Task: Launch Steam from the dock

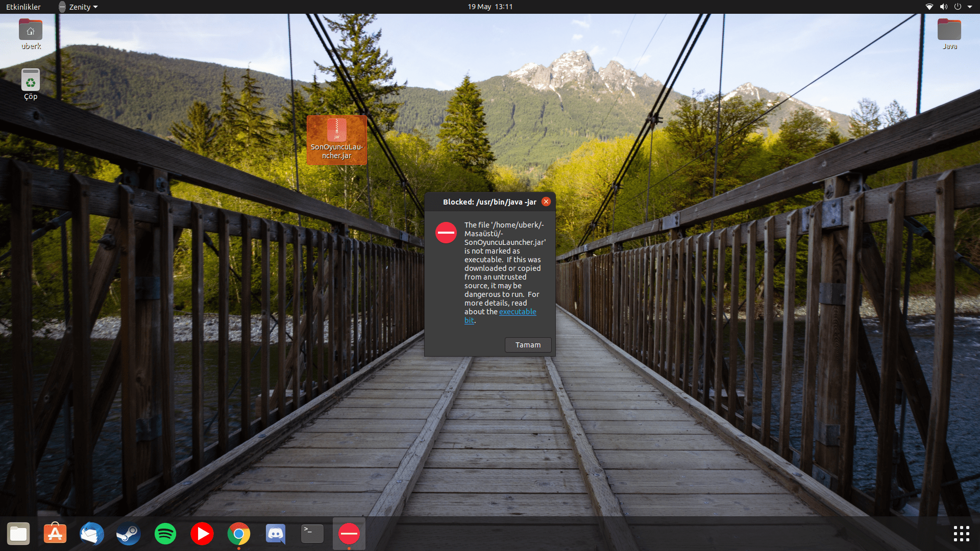Action: click(x=128, y=534)
